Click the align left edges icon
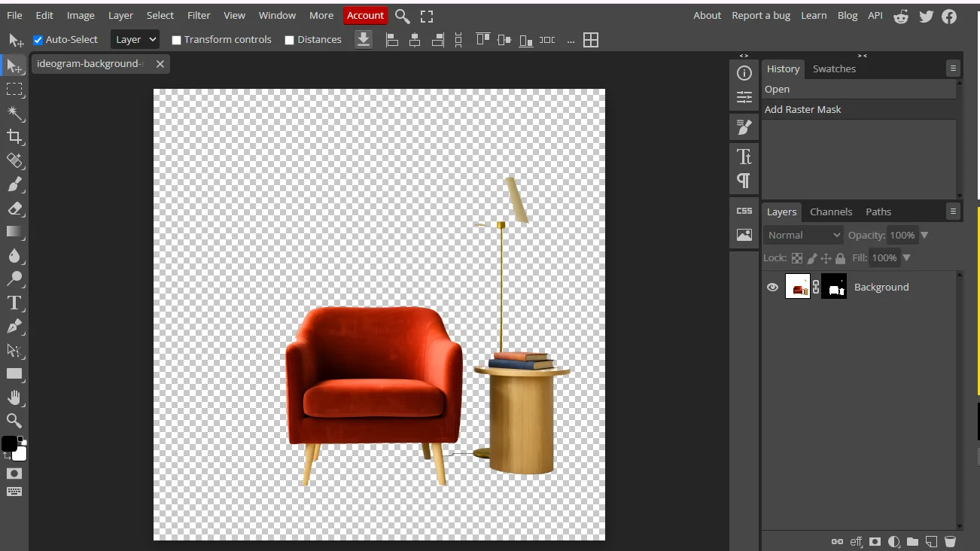Screen dimensions: 980x551 tap(392, 40)
